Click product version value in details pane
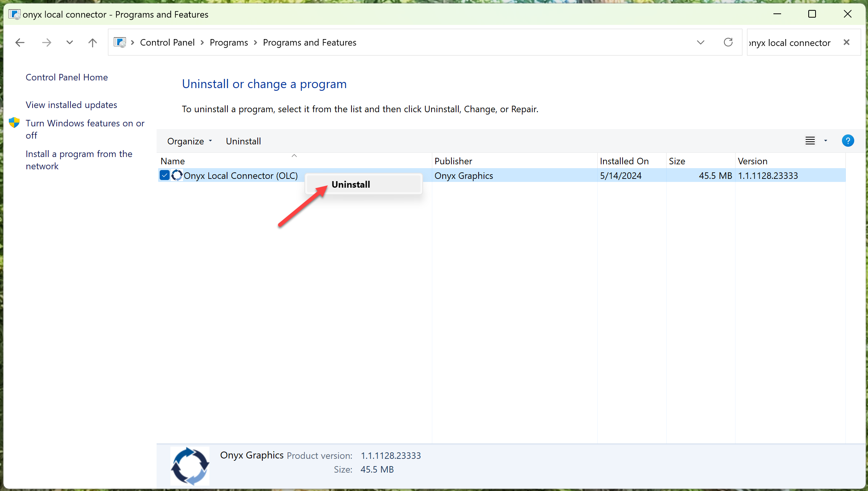This screenshot has height=491, width=868. [x=391, y=456]
